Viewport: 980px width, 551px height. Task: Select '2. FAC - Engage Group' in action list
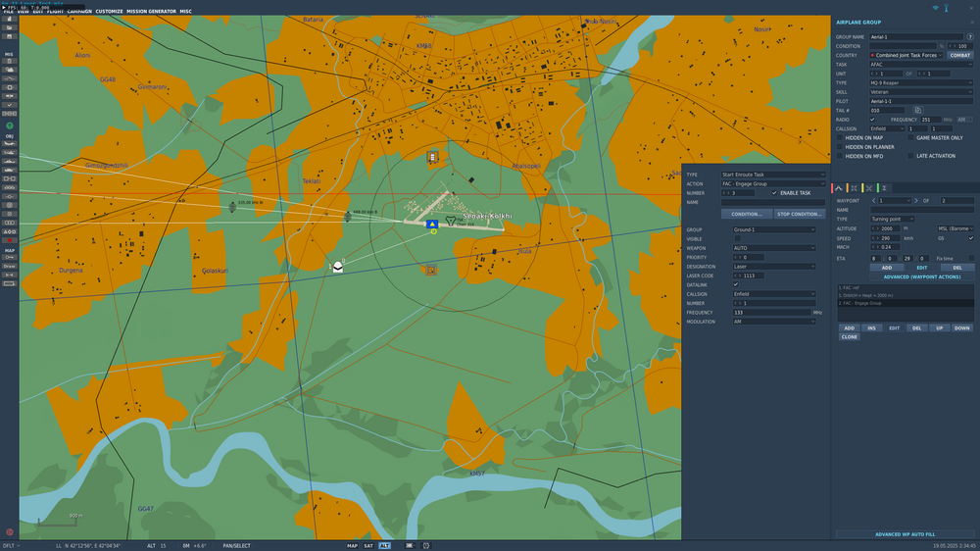pos(905,303)
